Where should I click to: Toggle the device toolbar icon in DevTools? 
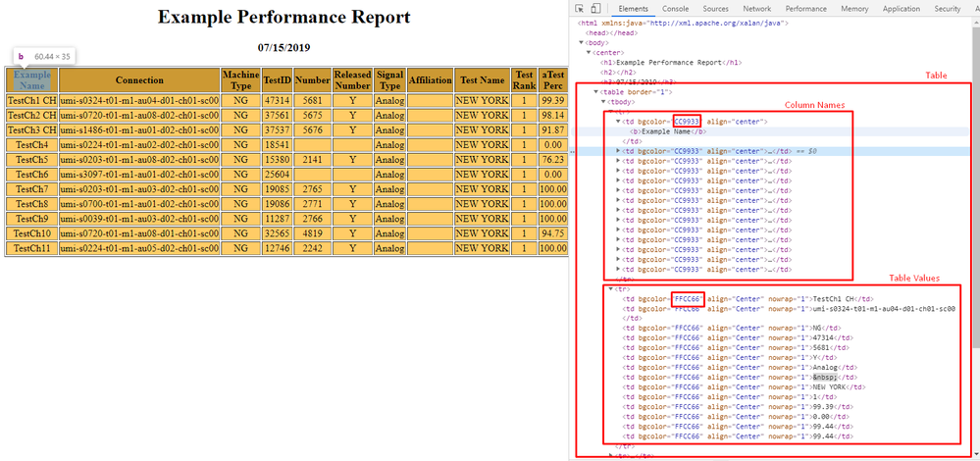pos(595,9)
